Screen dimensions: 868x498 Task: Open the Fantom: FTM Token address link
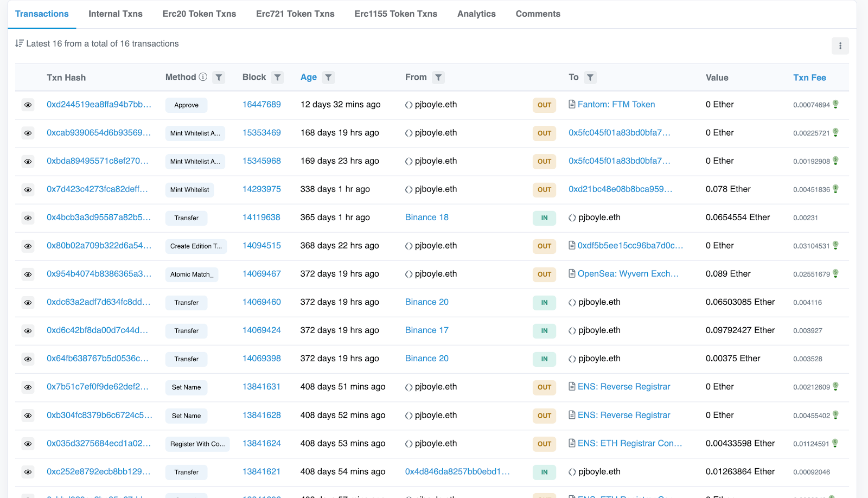[616, 104]
